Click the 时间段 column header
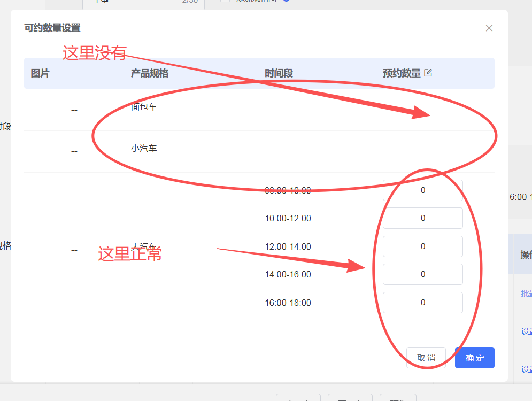 coord(279,73)
